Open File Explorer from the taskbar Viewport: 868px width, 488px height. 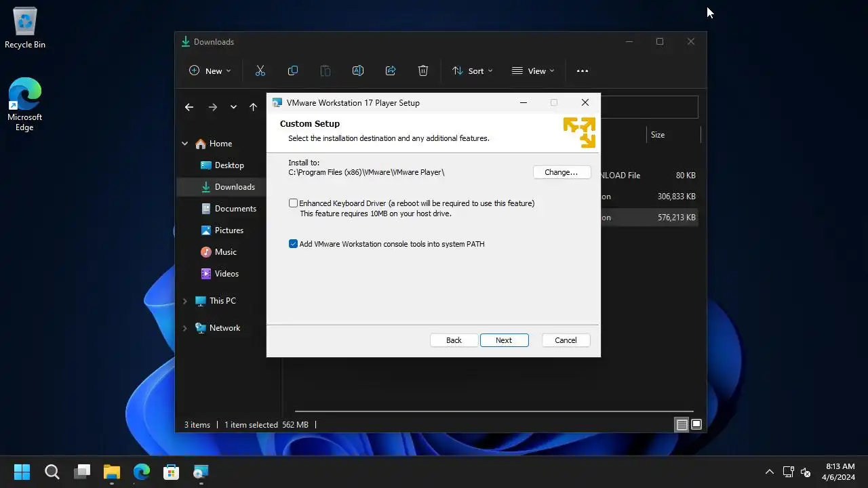tap(112, 472)
